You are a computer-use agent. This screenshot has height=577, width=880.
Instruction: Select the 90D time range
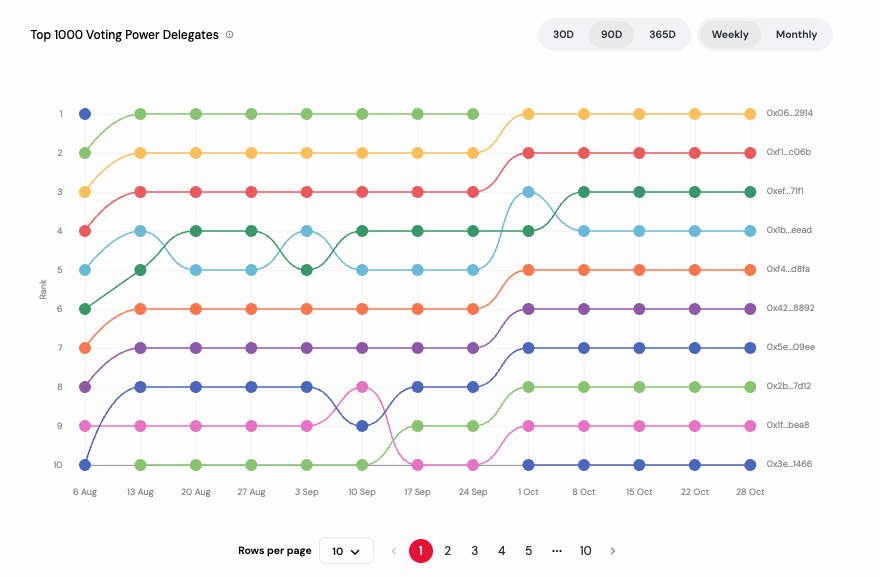pos(611,35)
